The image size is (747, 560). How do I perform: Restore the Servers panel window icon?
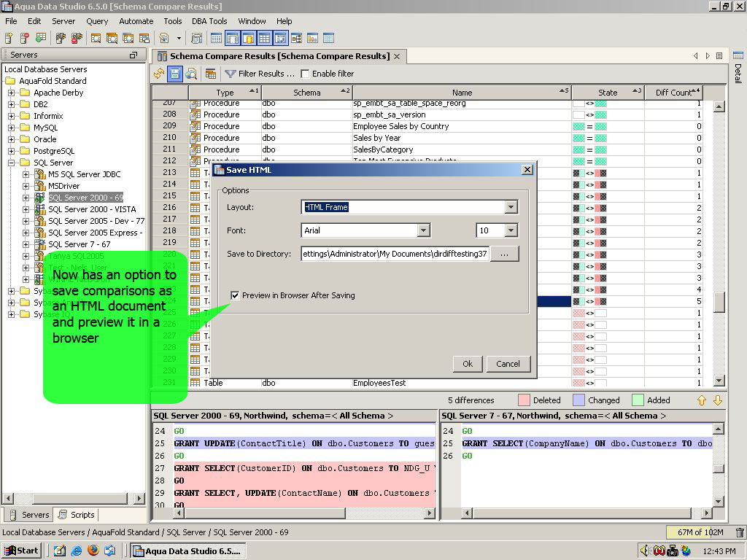pyautogui.click(x=134, y=55)
